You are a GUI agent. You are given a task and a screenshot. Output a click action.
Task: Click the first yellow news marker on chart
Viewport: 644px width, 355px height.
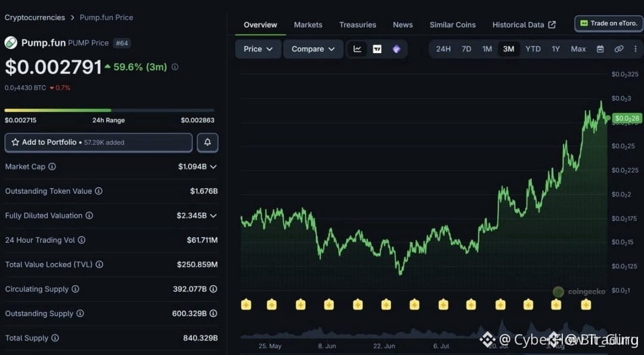coord(246,304)
